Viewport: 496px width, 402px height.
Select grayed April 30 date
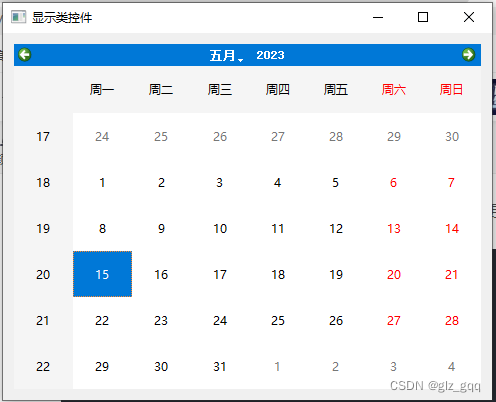[452, 136]
